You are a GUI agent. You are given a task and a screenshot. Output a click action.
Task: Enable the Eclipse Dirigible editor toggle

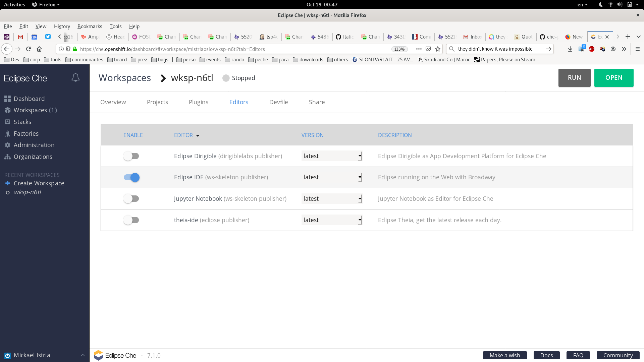131,156
